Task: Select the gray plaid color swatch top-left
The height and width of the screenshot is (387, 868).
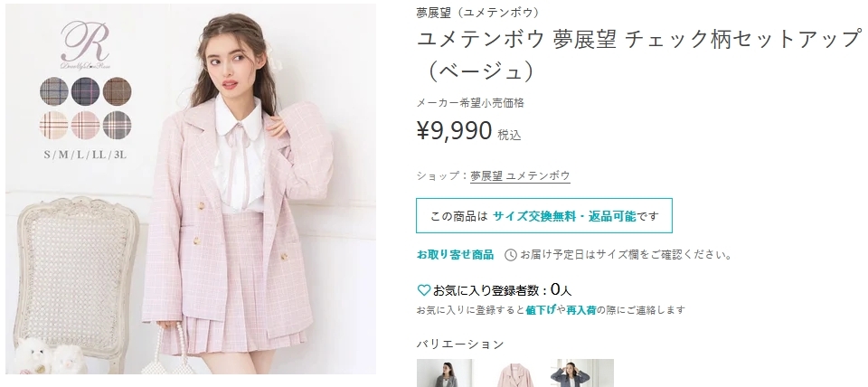Action: (54, 91)
